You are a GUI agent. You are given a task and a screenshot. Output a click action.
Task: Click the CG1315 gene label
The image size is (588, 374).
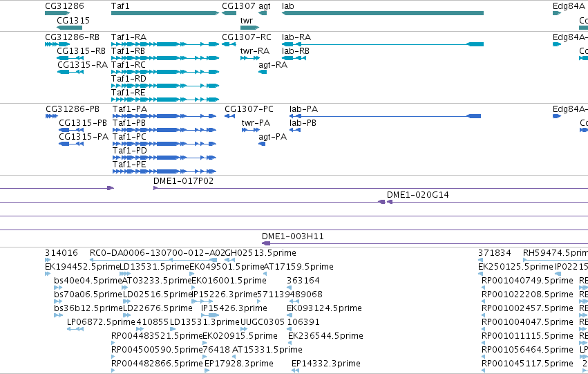pos(73,20)
